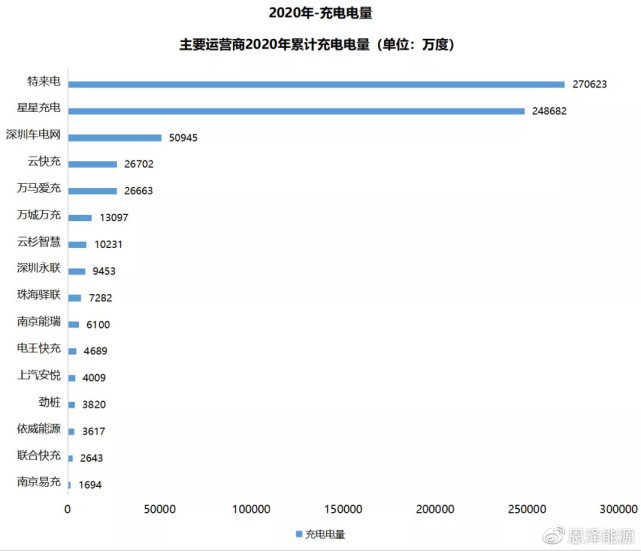Click the 南京易充 category label
The width and height of the screenshot is (641, 551).
[38, 482]
